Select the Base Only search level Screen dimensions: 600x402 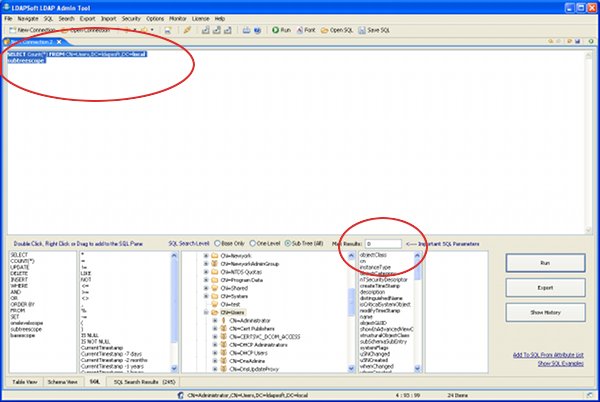216,243
